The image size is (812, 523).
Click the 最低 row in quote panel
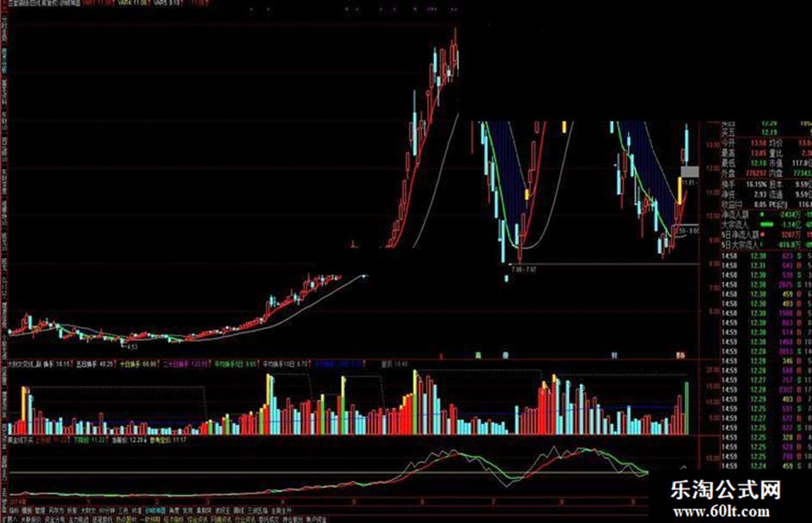[745, 163]
